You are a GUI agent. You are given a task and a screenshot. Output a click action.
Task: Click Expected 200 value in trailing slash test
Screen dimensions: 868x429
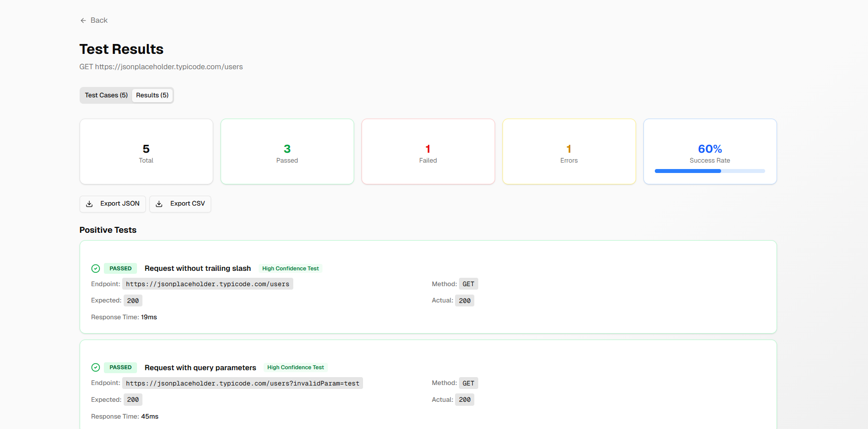133,300
